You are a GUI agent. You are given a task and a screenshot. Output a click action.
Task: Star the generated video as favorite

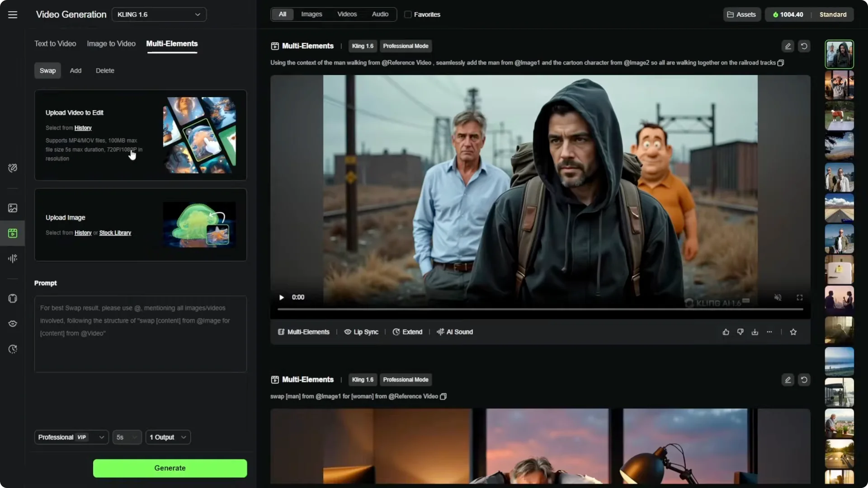(x=793, y=332)
